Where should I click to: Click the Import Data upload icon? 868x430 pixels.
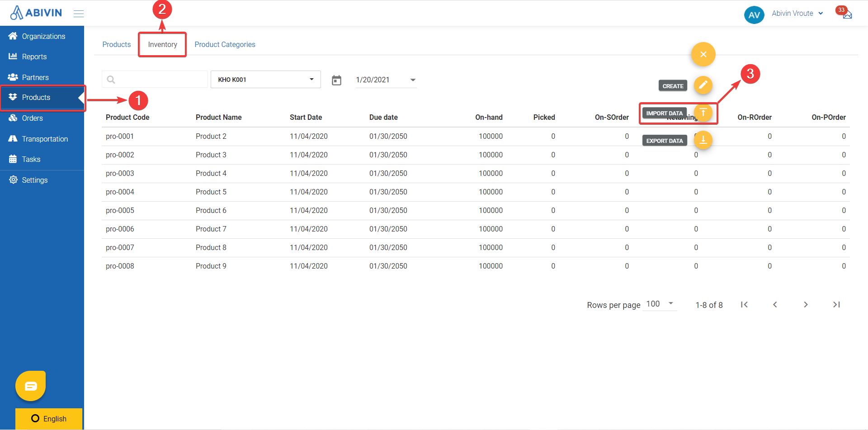703,113
